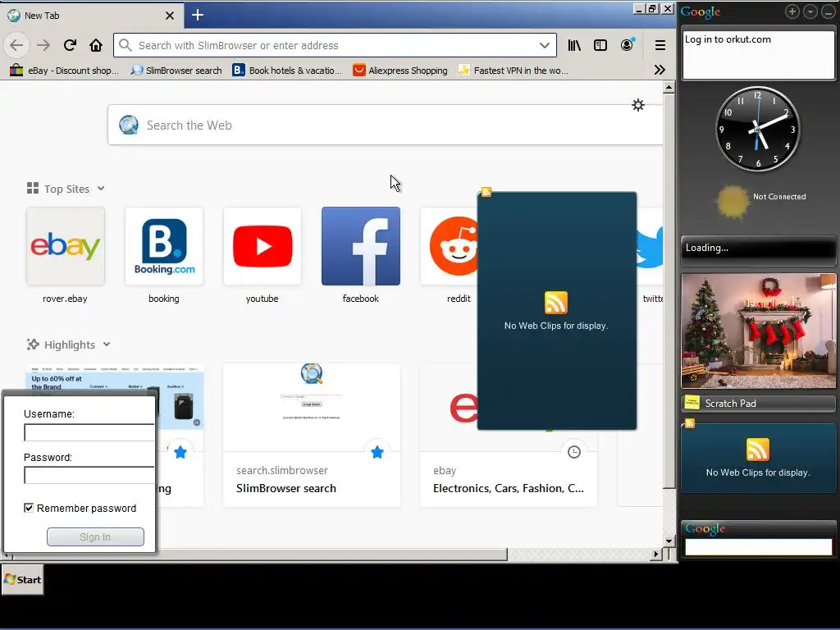Click the RSS icon in floating Web Clips
840x630 pixels.
tap(555, 303)
